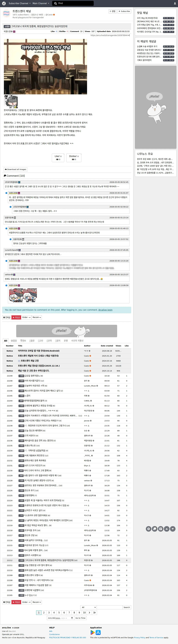Viewport: 178px width, 644px height.
Task: Go to page 2 in pagination
Action: pyautogui.click(x=44, y=613)
